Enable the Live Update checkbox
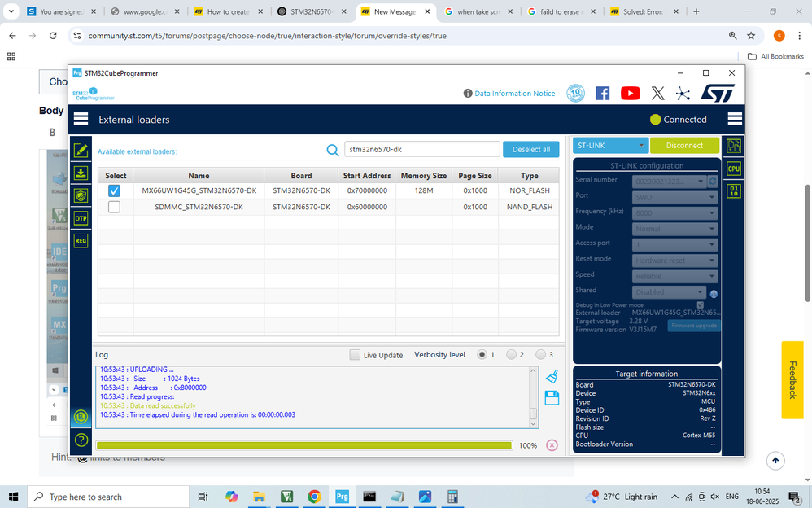Viewport: 812px width, 508px height. tap(355, 355)
